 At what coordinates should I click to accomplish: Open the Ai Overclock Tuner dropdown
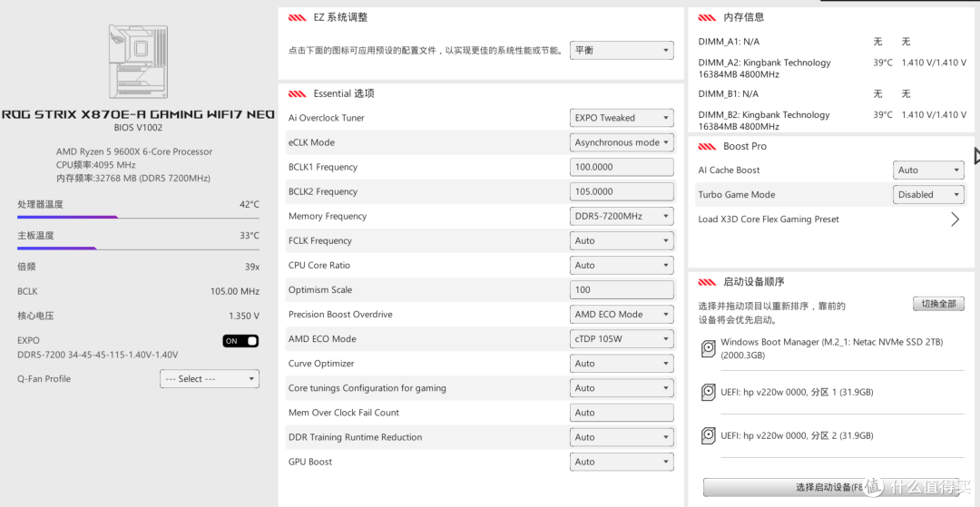pyautogui.click(x=622, y=118)
